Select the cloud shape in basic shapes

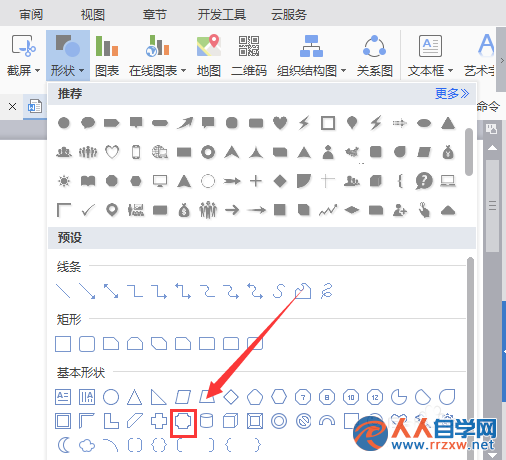pos(87,445)
